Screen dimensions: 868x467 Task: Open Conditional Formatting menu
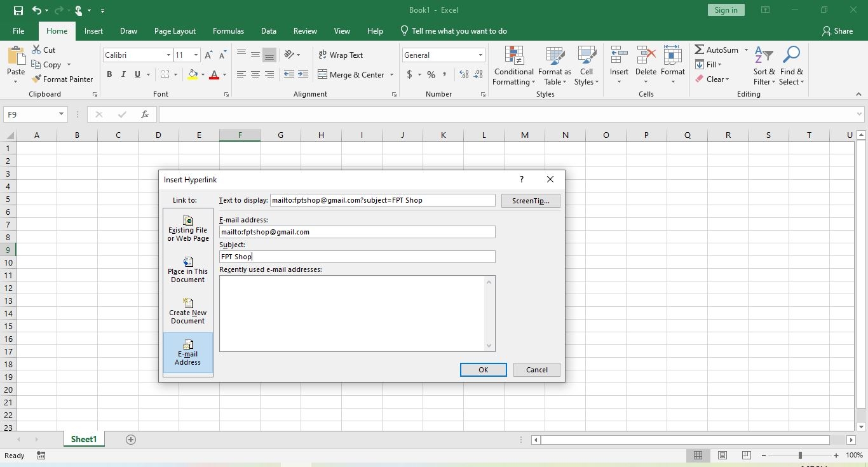[x=513, y=66]
